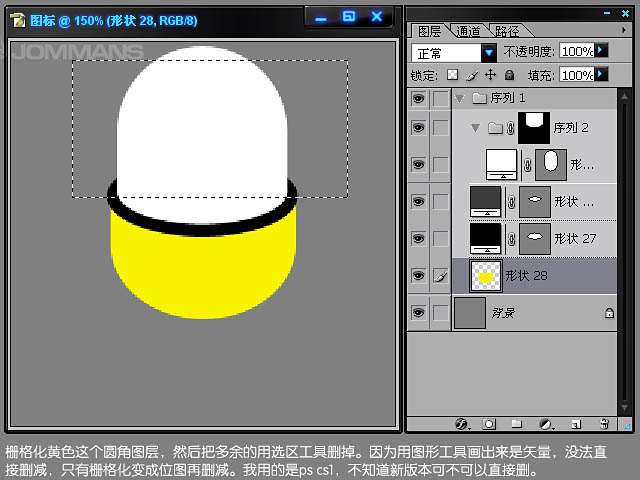
Task: Click the delete layer trash icon
Action: 604,424
